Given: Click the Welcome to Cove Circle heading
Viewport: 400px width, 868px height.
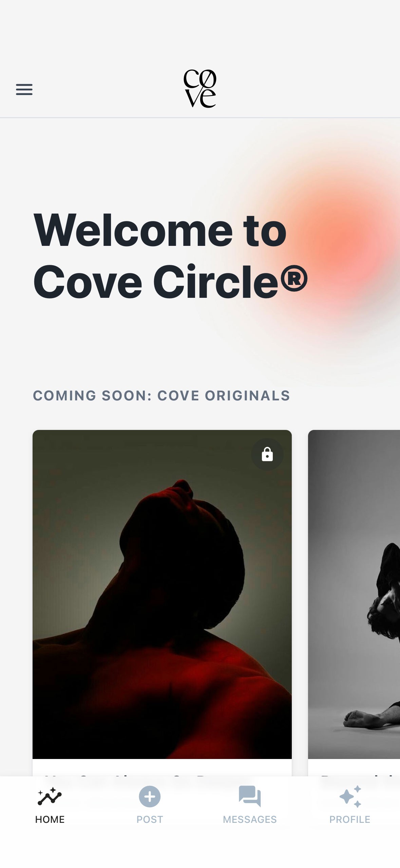Looking at the screenshot, I should (x=170, y=255).
